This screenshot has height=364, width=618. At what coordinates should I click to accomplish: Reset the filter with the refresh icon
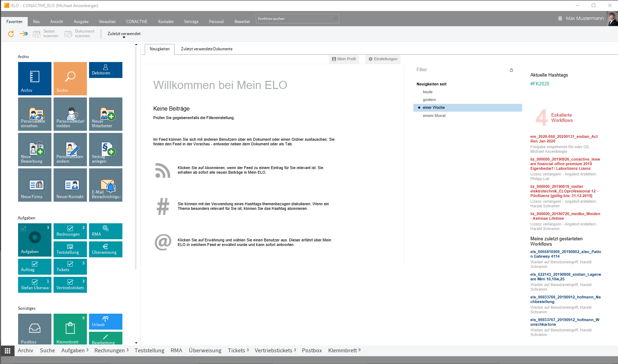(511, 70)
